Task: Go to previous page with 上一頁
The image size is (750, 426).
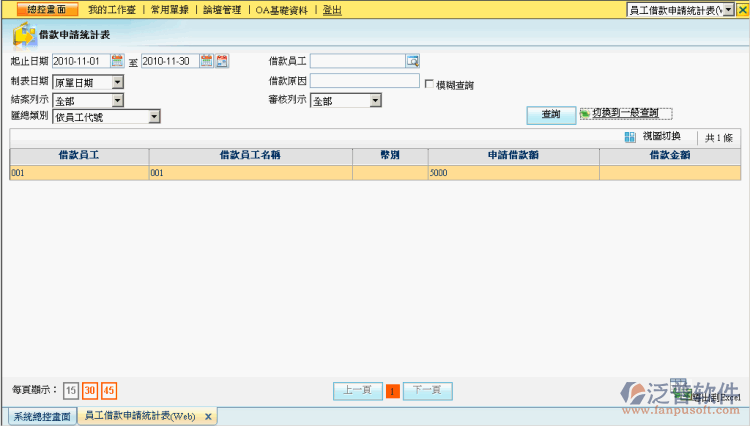Action: coord(357,391)
